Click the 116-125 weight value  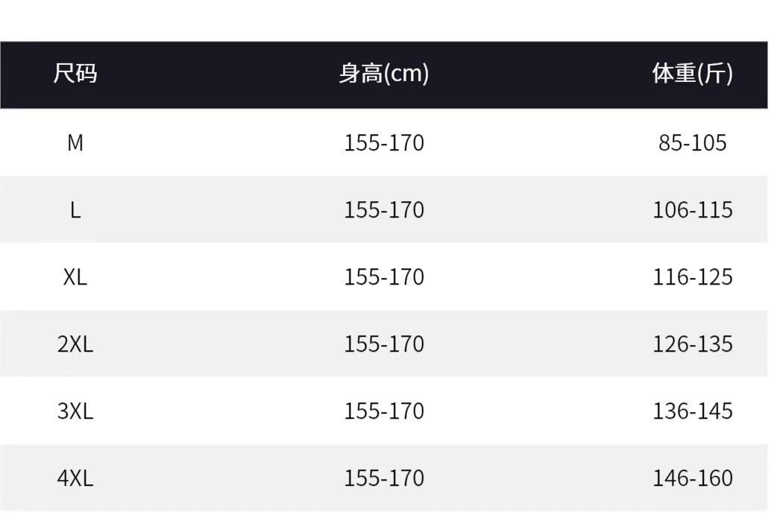(692, 276)
